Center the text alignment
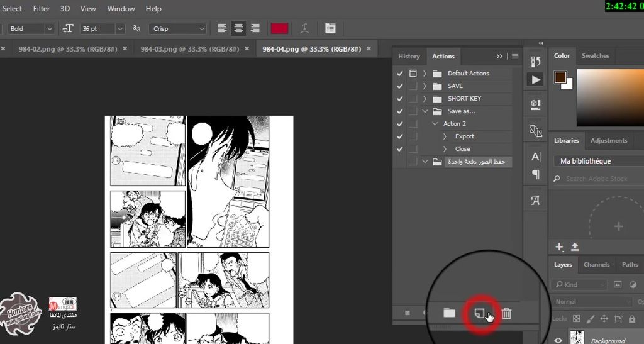This screenshot has height=344, width=644. pos(238,28)
